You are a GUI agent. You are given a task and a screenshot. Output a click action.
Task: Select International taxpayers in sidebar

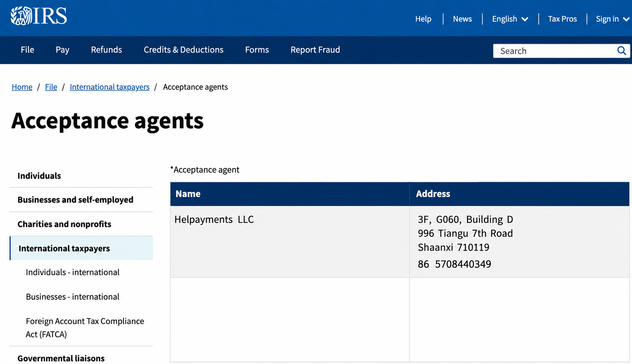[x=81, y=248]
